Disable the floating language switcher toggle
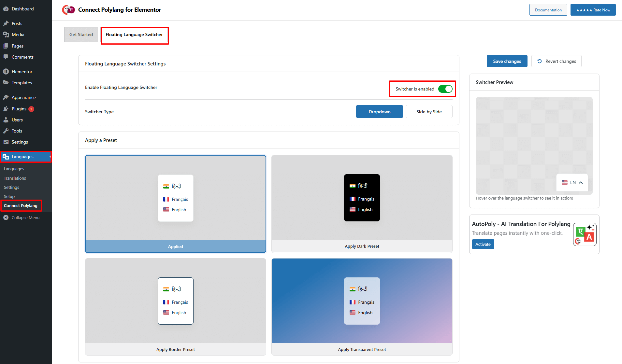The height and width of the screenshot is (364, 622). (x=445, y=89)
